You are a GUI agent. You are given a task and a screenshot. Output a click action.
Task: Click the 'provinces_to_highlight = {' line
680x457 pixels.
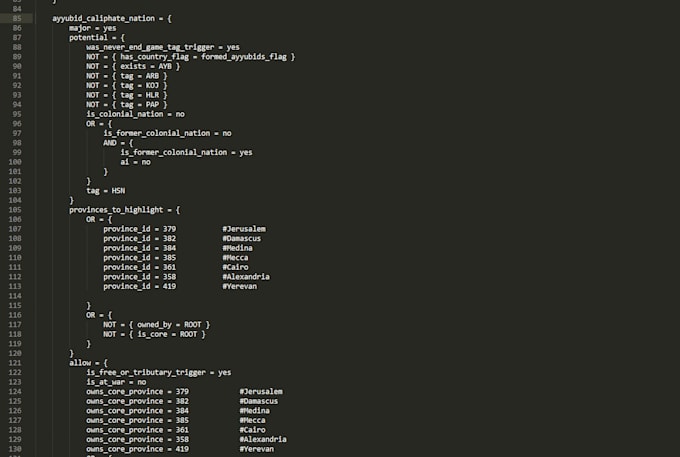click(124, 210)
